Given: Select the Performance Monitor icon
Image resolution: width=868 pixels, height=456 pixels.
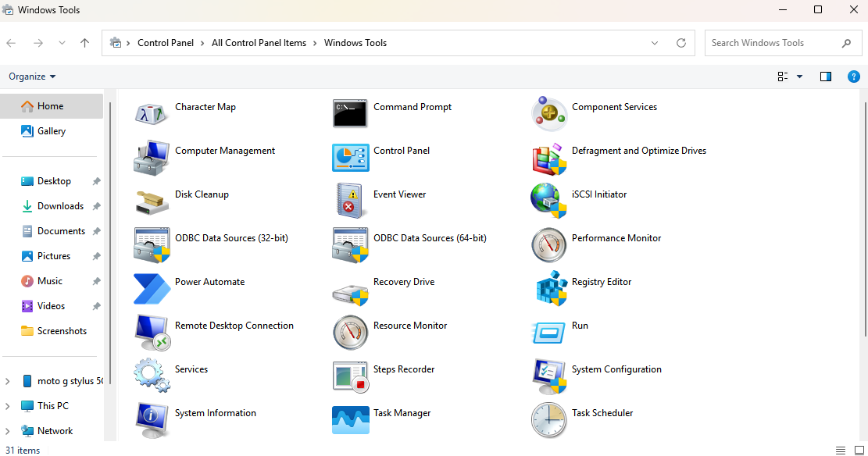Looking at the screenshot, I should pyautogui.click(x=548, y=244).
